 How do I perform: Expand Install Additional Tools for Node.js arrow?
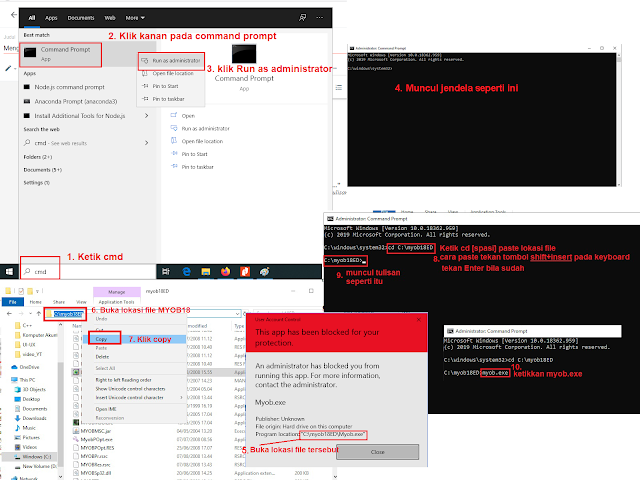pyautogui.click(x=147, y=116)
